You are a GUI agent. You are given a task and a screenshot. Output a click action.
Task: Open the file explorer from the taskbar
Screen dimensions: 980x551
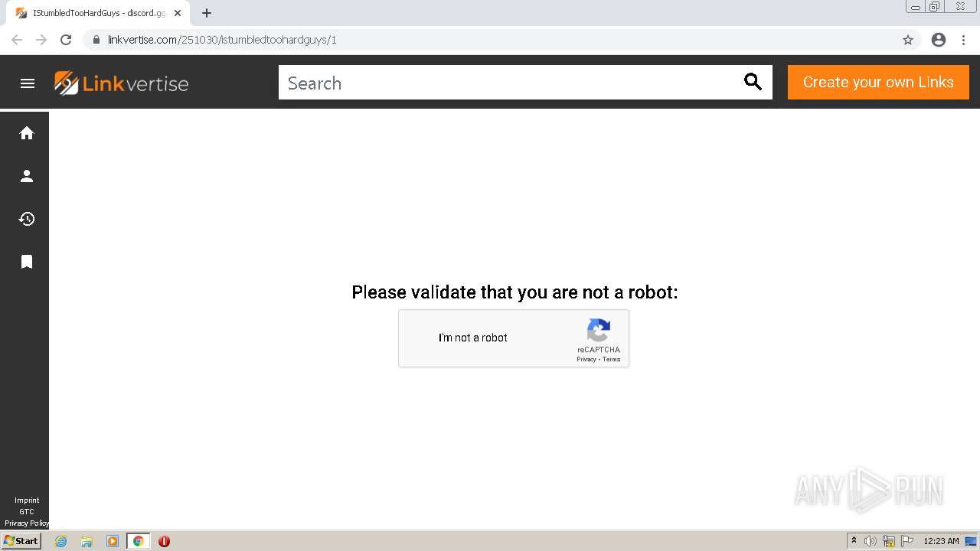pos(87,541)
